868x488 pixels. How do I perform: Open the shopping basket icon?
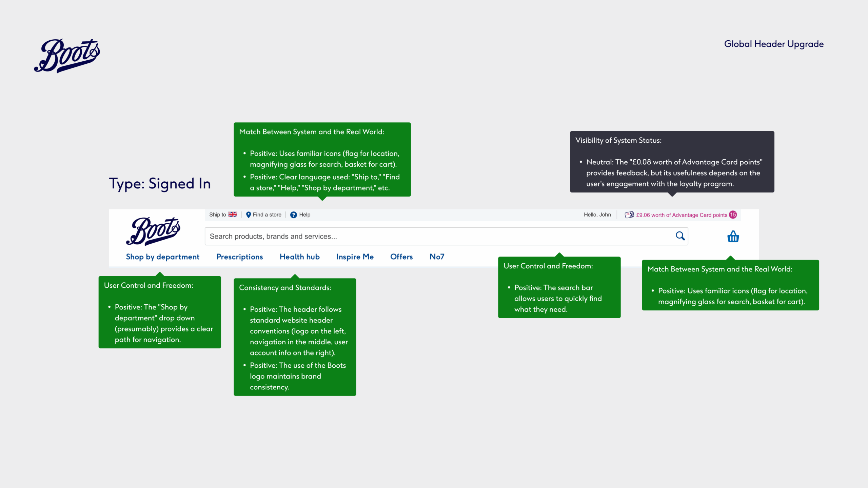(733, 237)
